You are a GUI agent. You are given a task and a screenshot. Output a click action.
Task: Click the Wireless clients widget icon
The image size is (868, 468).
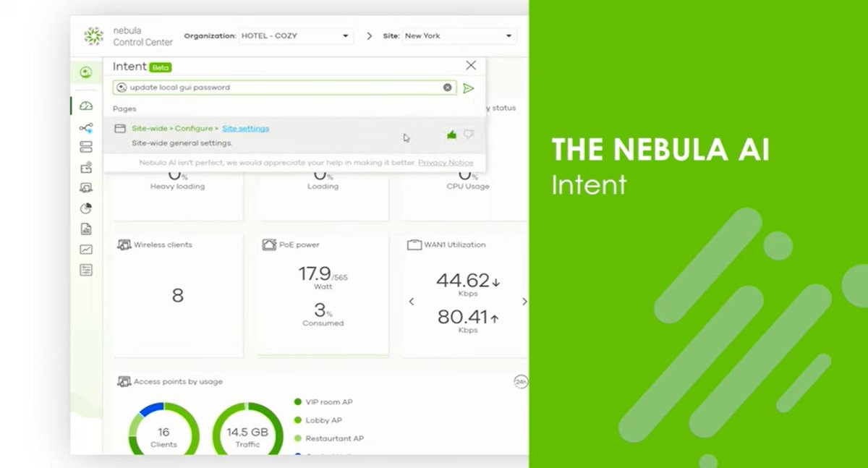click(124, 244)
